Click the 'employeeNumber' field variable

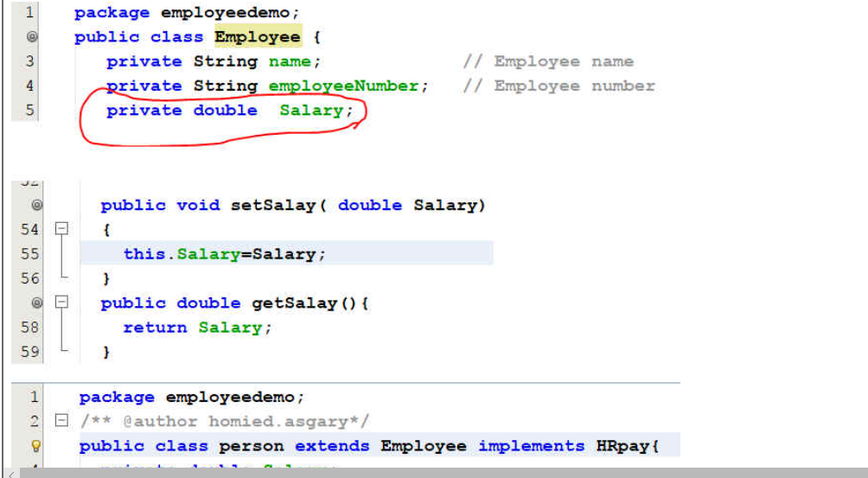click(x=344, y=86)
